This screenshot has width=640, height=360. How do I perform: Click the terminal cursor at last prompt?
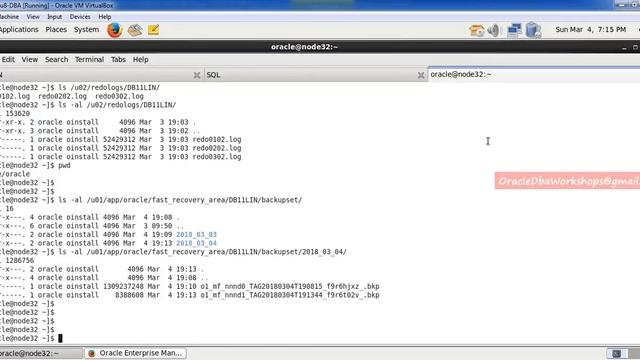(x=60, y=338)
